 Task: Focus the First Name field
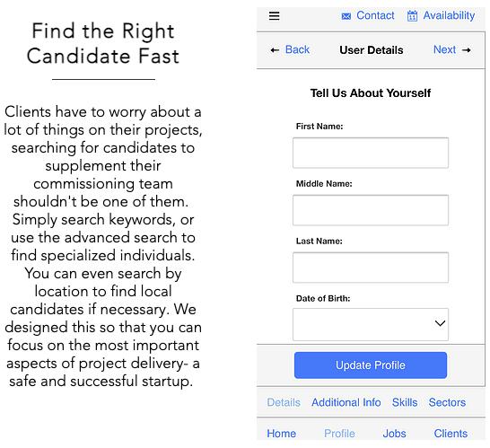[x=371, y=153]
